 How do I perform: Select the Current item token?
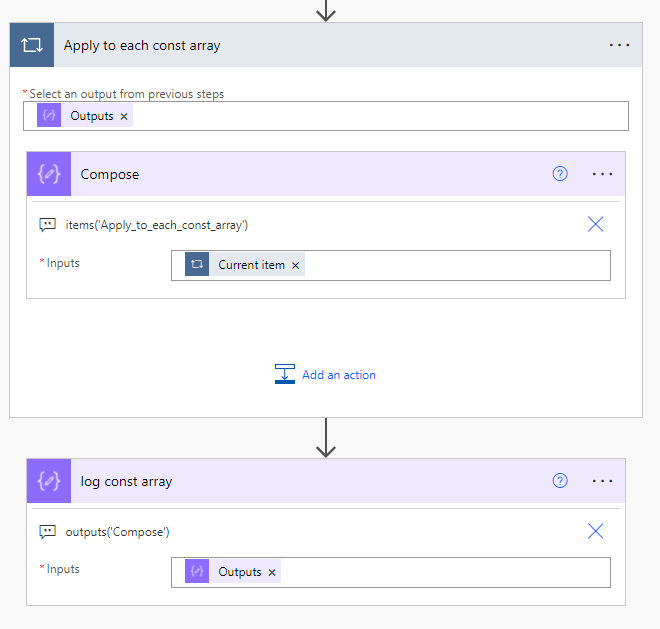click(251, 265)
